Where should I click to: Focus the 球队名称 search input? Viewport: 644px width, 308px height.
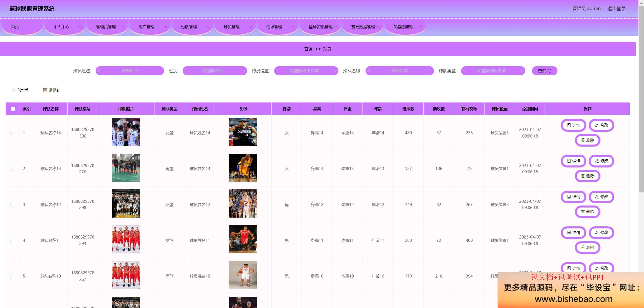click(400, 71)
